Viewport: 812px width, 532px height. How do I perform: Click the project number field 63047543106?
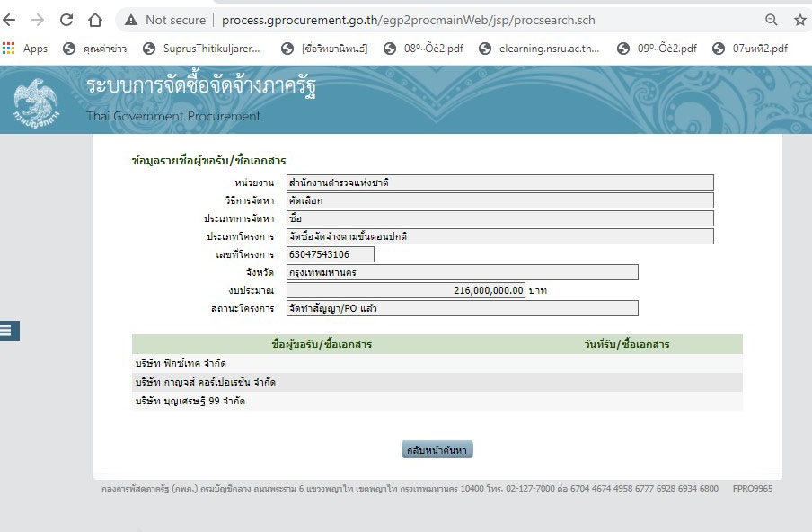330,254
